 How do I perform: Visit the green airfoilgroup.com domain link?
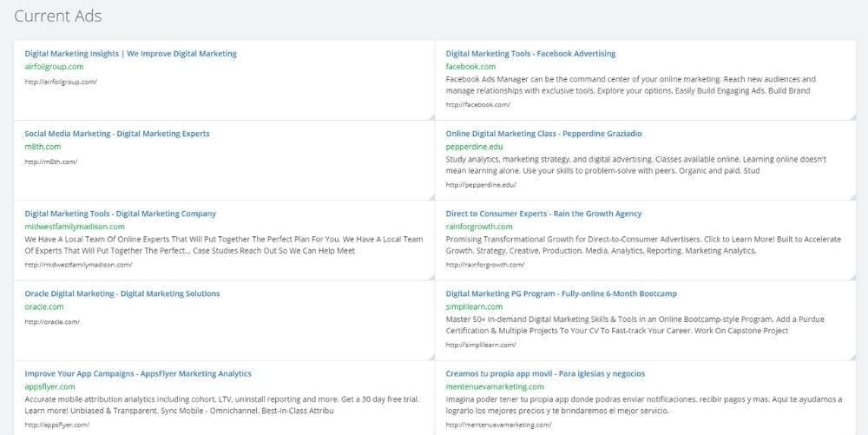point(54,67)
